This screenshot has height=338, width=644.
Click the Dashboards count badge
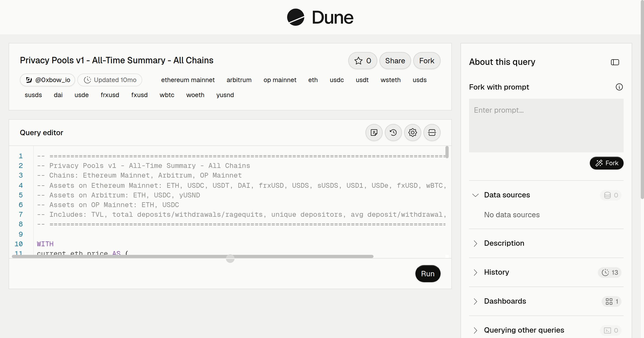click(x=612, y=302)
